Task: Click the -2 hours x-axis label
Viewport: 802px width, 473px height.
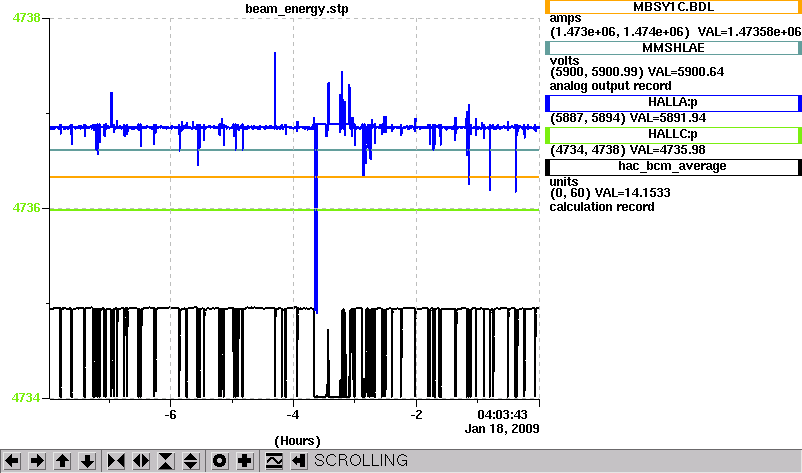Action: click(416, 415)
